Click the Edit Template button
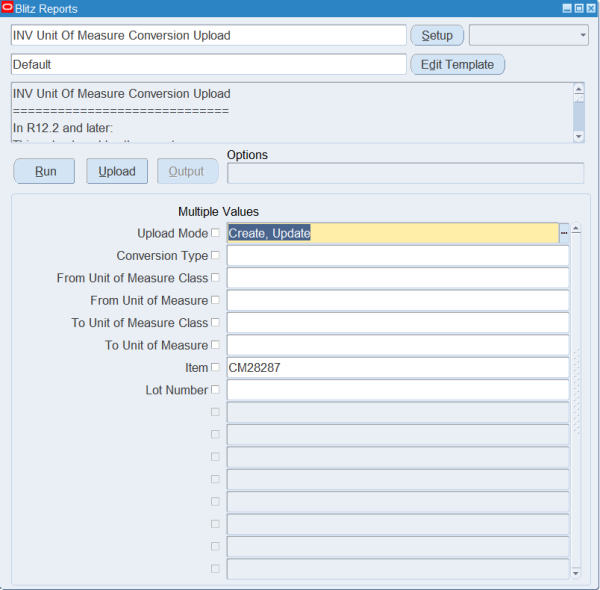The height and width of the screenshot is (590, 600). tap(457, 64)
